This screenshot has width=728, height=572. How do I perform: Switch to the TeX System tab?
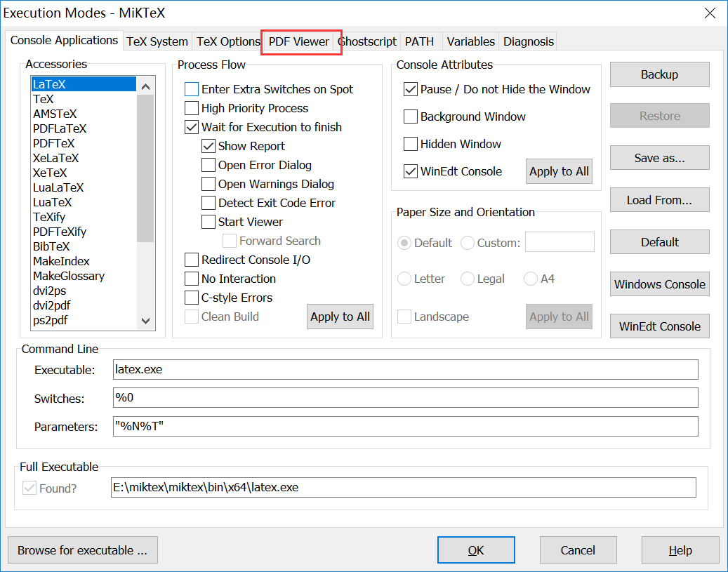click(157, 42)
